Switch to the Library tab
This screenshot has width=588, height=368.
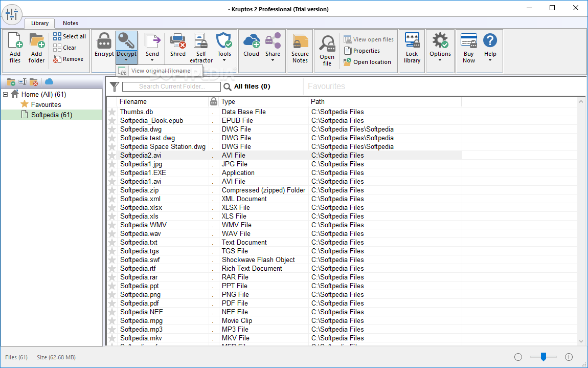[x=40, y=23]
